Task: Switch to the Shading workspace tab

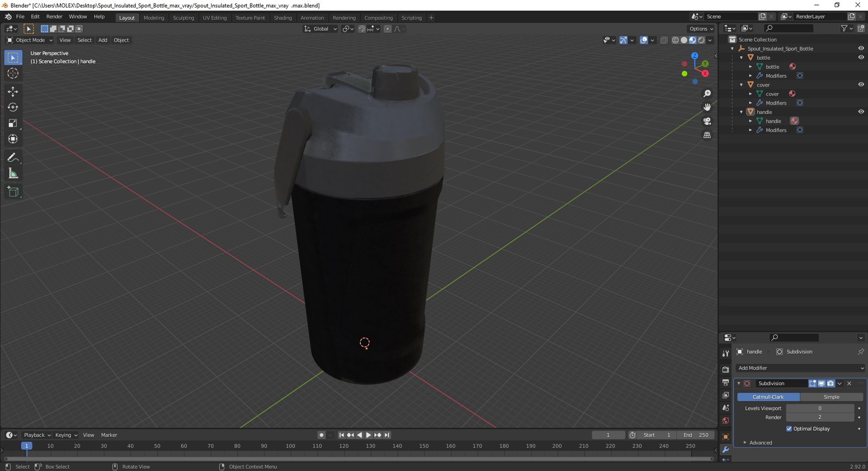Action: 283,18
